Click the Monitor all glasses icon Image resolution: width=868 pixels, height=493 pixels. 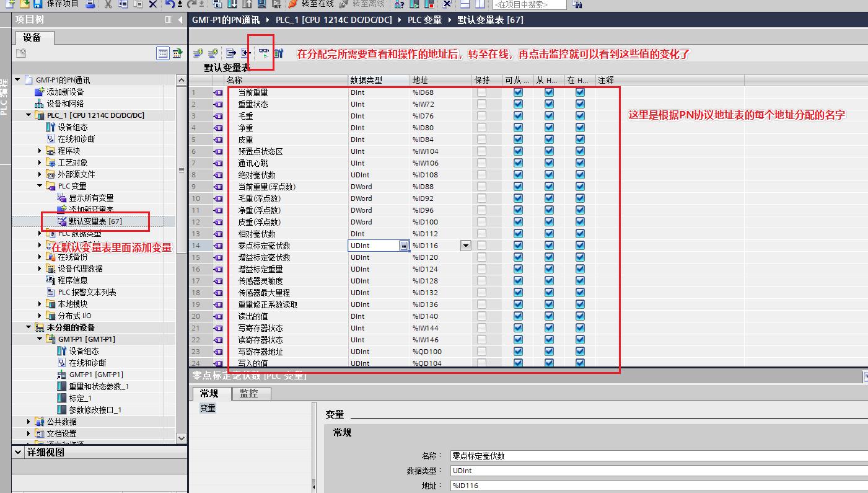point(264,53)
